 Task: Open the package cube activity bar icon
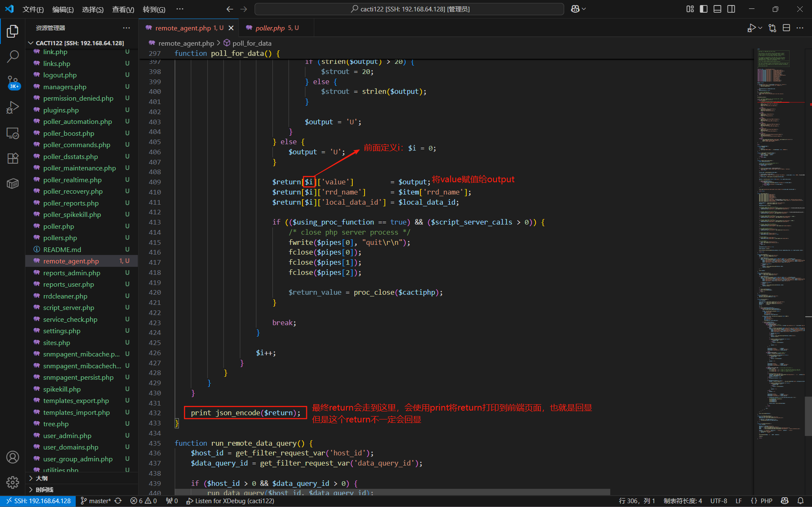tap(13, 184)
